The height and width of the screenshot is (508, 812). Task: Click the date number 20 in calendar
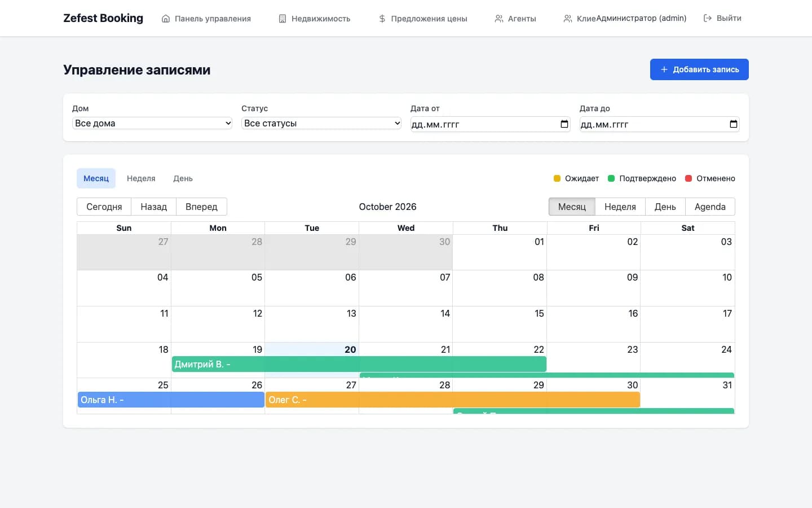[x=350, y=349]
